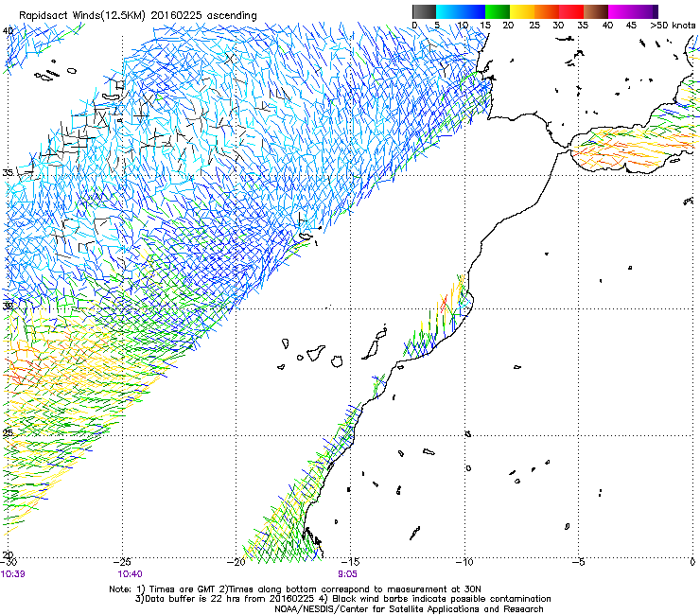
Task: Click the '-10' longitude axis label
Action: [x=464, y=562]
